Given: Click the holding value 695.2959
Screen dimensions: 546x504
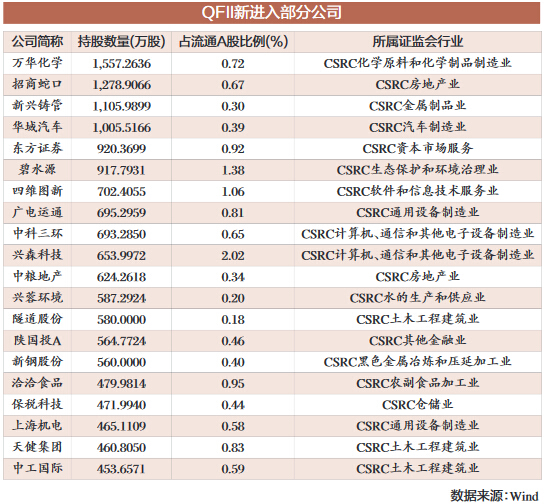Looking at the screenshot, I should (121, 213).
